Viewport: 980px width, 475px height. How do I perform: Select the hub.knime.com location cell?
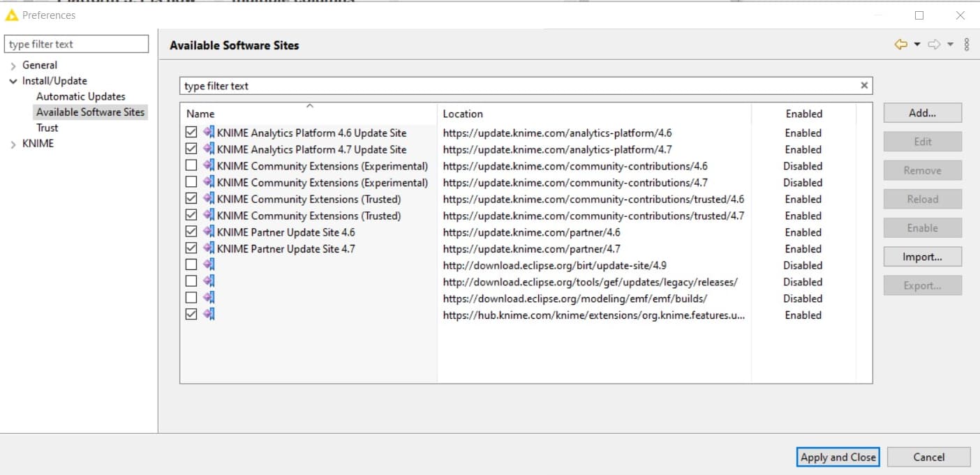pyautogui.click(x=593, y=315)
